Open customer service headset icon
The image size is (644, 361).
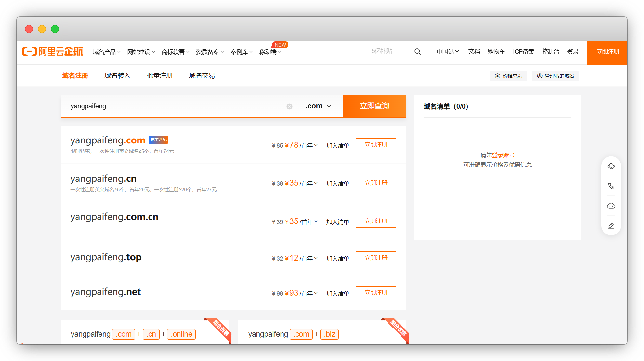coord(611,167)
